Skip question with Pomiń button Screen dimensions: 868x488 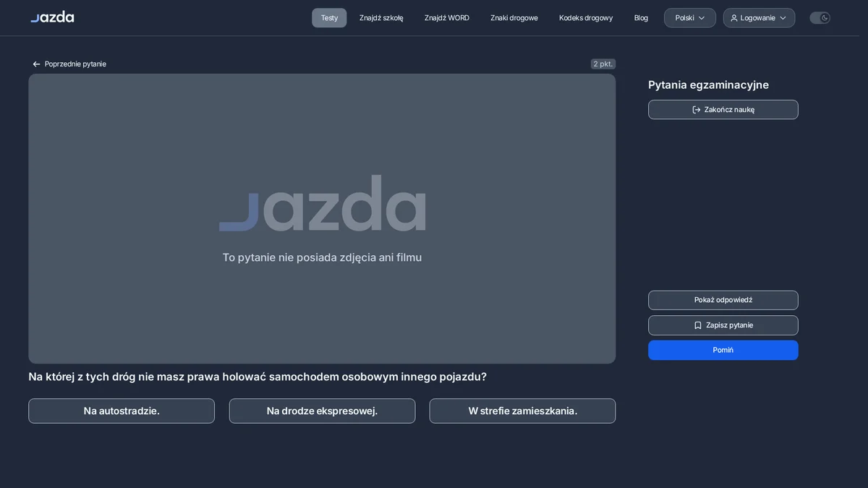tap(723, 350)
